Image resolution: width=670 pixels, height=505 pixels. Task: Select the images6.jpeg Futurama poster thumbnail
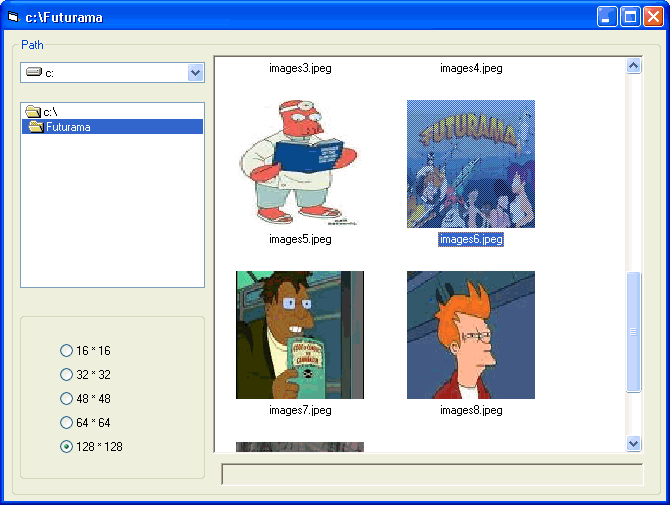point(471,164)
